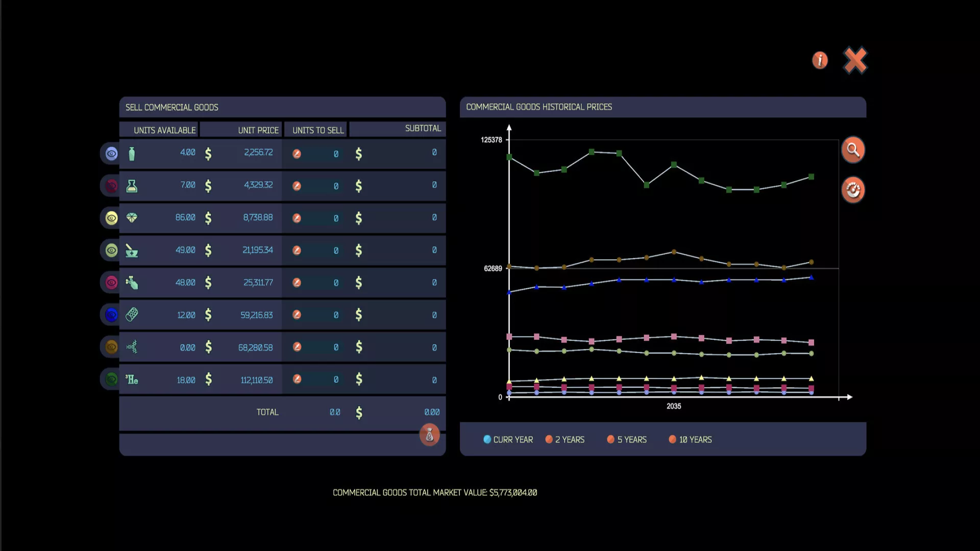
Task: Select the 2 YEARS range option
Action: [549, 439]
